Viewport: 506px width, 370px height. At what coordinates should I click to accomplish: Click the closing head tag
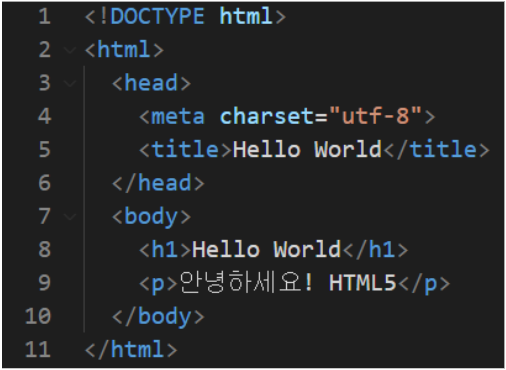[x=158, y=183]
